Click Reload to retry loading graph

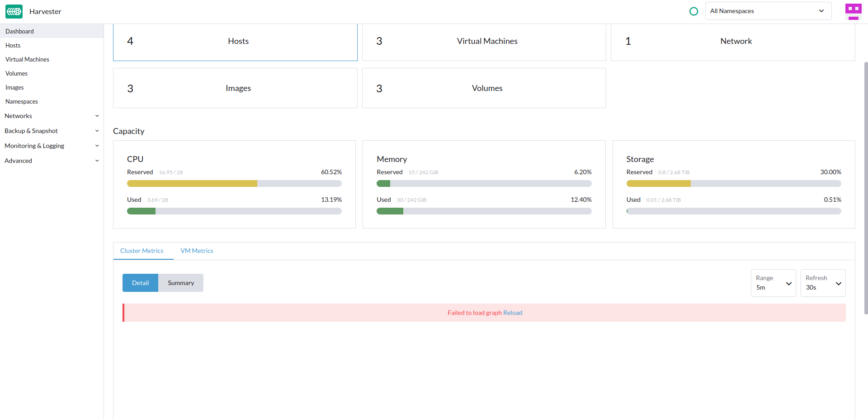click(513, 312)
